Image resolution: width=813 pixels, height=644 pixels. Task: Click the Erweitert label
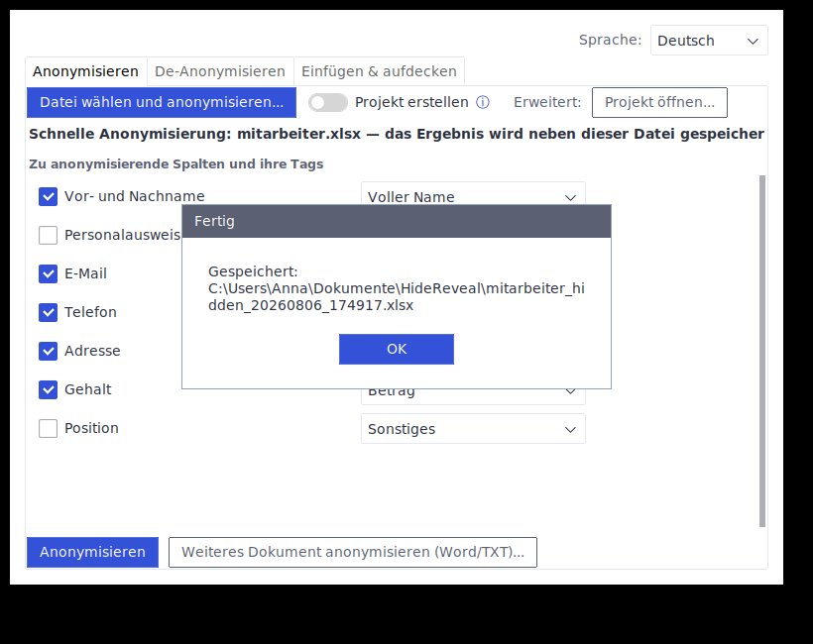pos(547,103)
